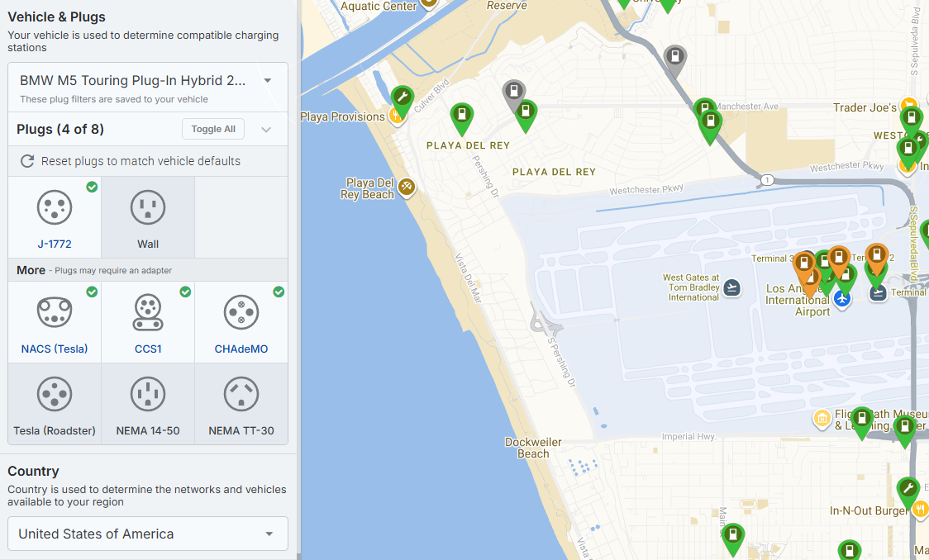
Task: Enable the Wall plug filter
Action: [148, 217]
